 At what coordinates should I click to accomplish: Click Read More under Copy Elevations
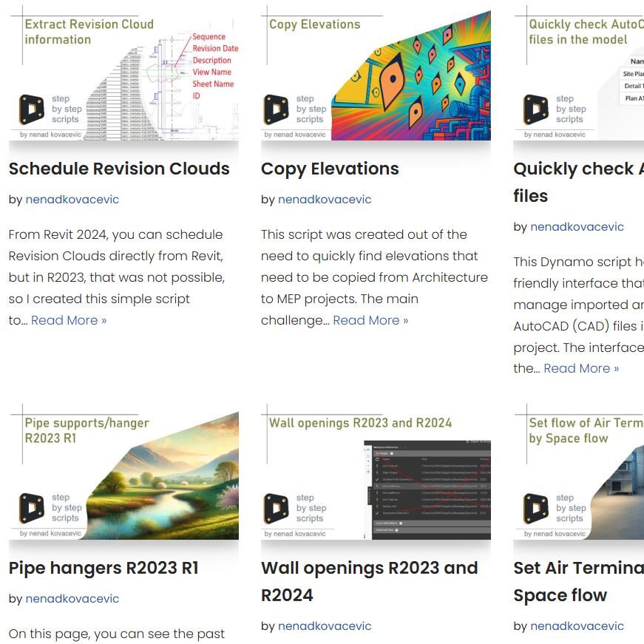[x=370, y=320]
